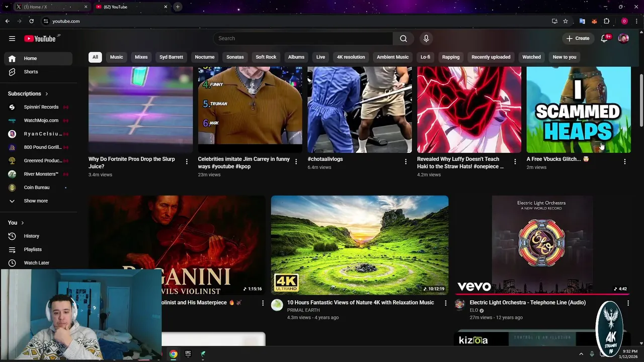Open options for Jim Carrey video

pos(296,162)
